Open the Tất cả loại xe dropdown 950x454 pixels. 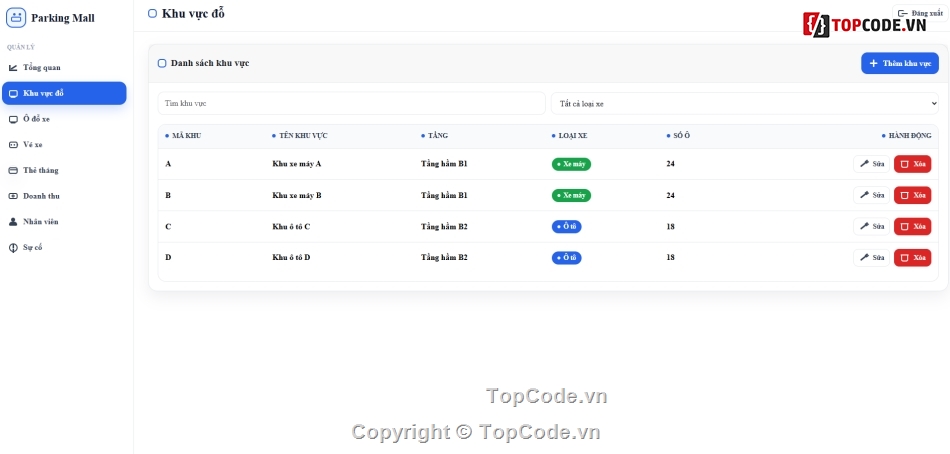pyautogui.click(x=745, y=104)
